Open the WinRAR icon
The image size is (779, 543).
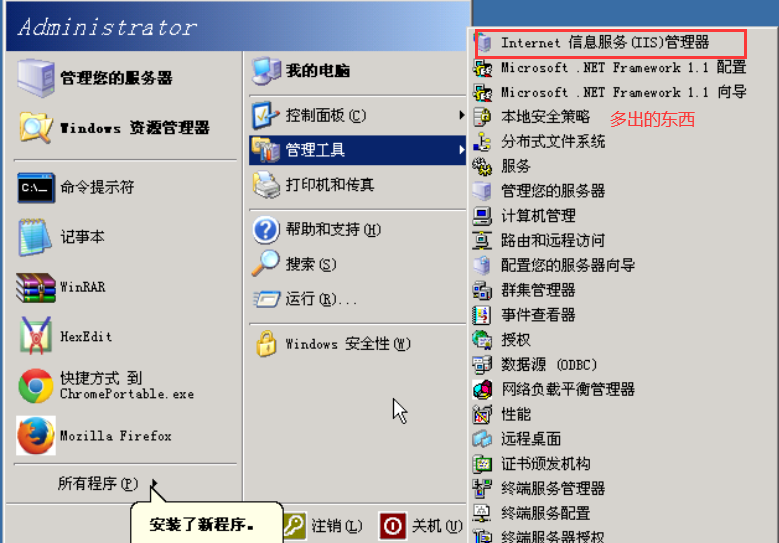pyautogui.click(x=36, y=287)
